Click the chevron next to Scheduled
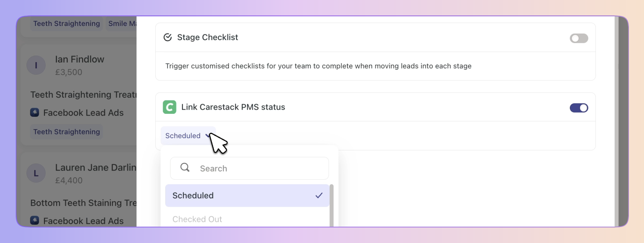 [207, 136]
